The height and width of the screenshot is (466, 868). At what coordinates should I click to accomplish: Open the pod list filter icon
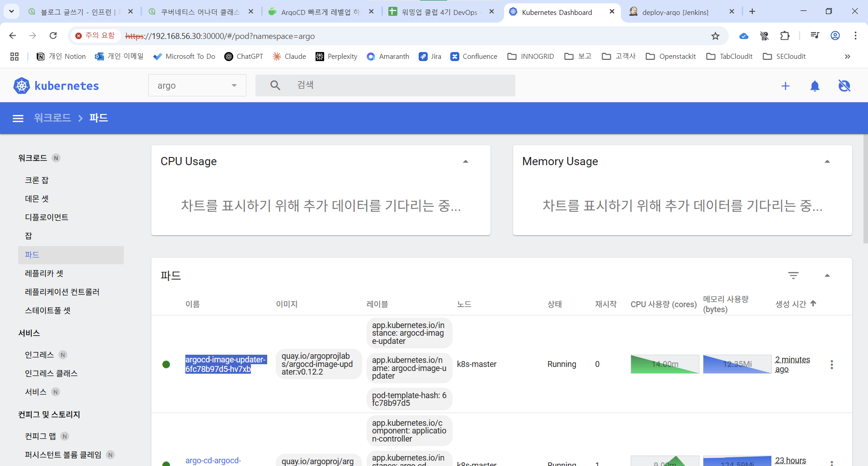(793, 276)
